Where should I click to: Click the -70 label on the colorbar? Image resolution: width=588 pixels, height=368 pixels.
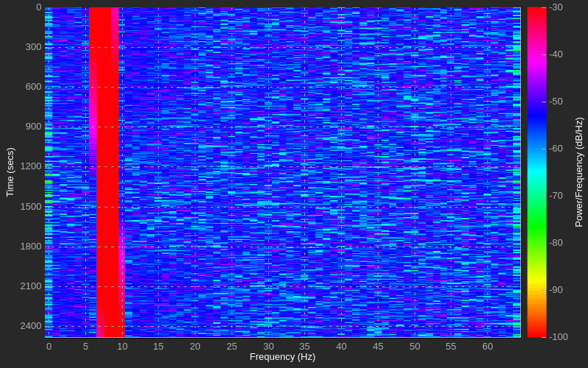(556, 196)
